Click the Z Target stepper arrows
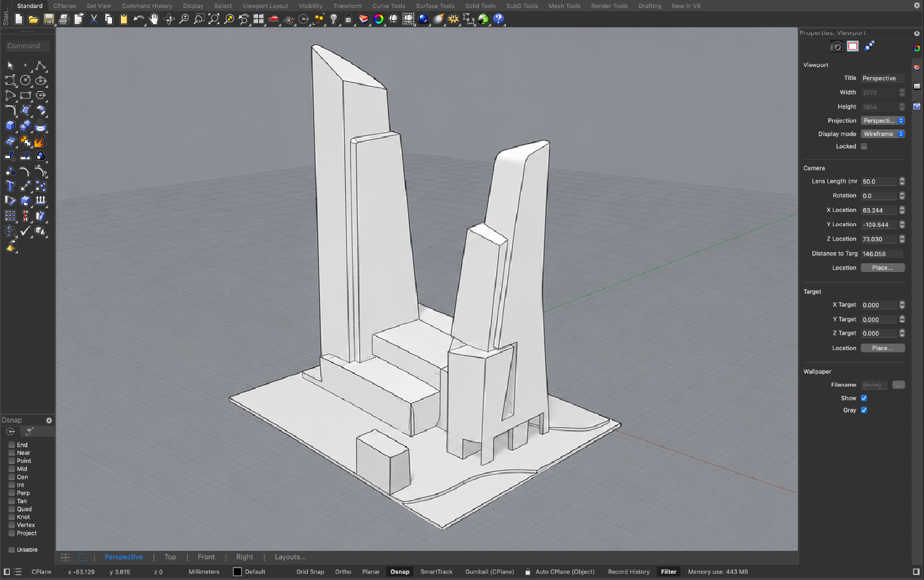Viewport: 924px width, 580px height. click(902, 333)
